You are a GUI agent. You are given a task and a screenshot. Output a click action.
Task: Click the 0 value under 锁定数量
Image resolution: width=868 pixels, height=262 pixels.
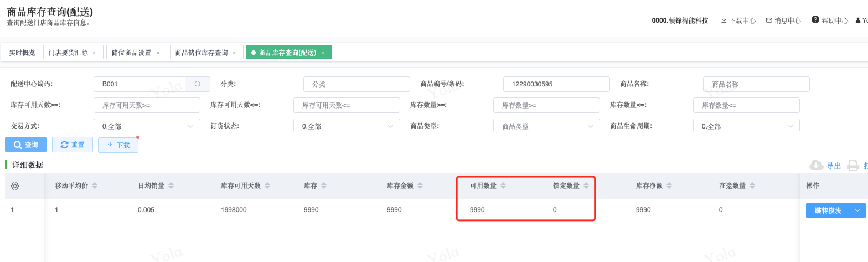tap(555, 210)
